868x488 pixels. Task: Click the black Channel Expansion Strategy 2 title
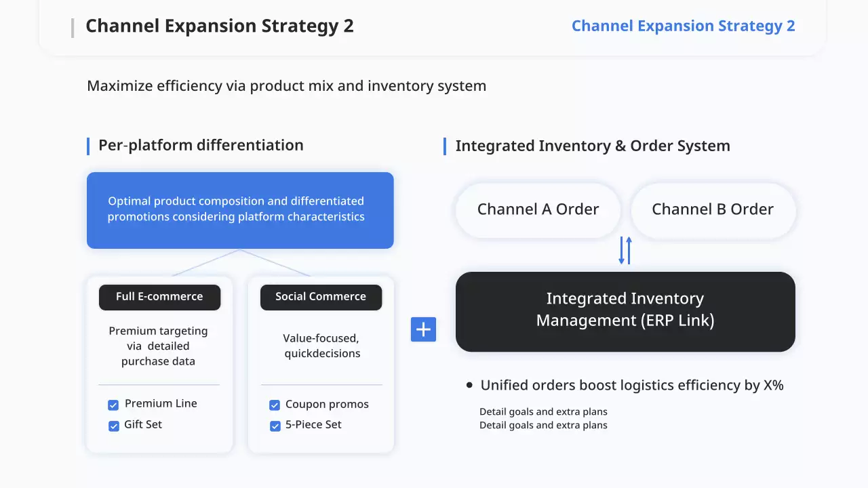click(220, 26)
